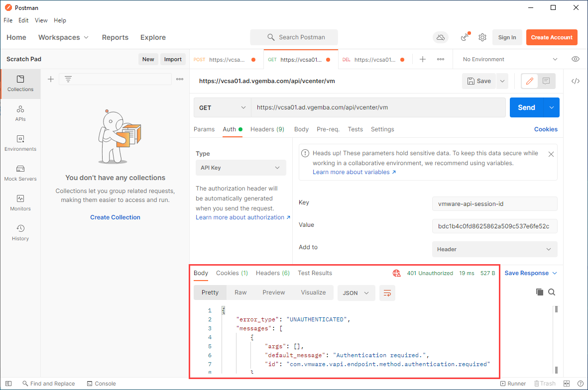Image resolution: width=588 pixels, height=390 pixels.
Task: Click the offline cloud sync icon
Action: click(441, 37)
